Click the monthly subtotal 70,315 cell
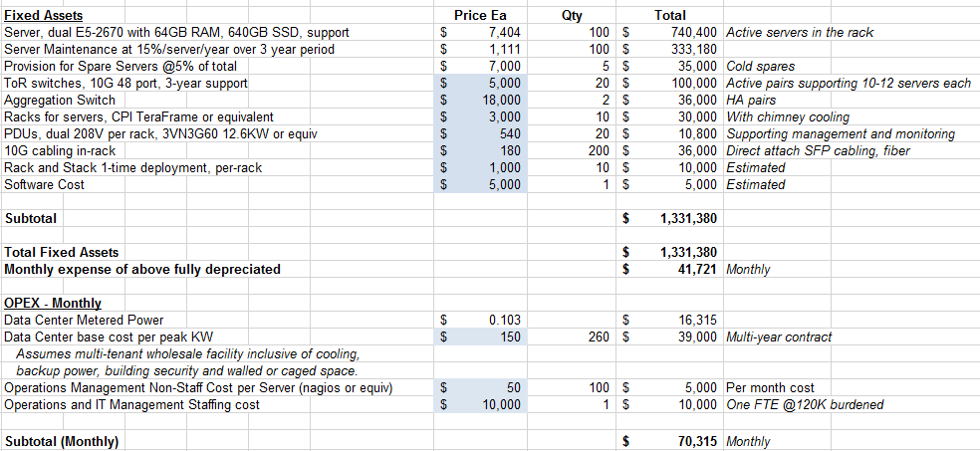980x451 pixels. click(670, 442)
